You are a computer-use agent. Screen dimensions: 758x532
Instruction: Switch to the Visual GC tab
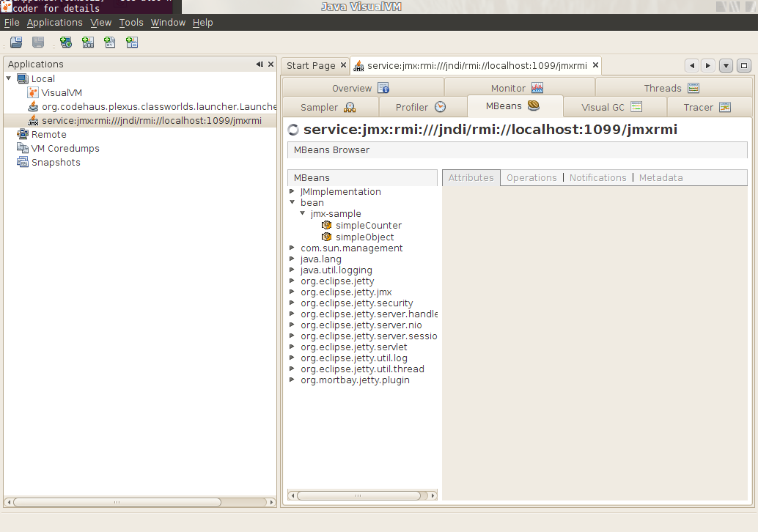[x=615, y=107]
